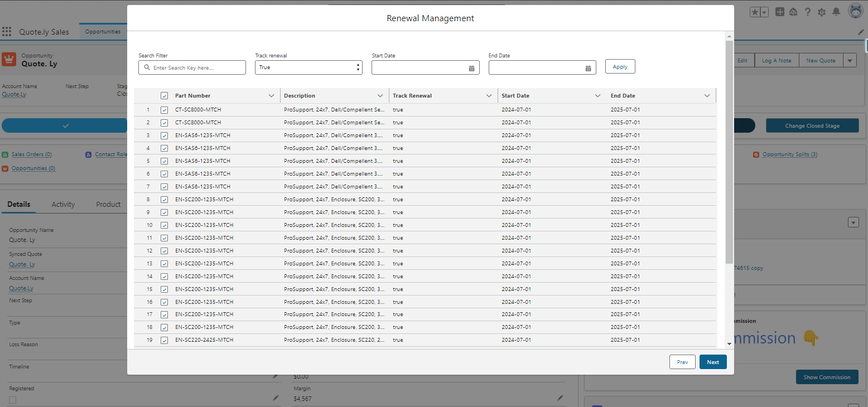The height and width of the screenshot is (407, 868).
Task: Click the Opportunity Splits icon
Action: pyautogui.click(x=756, y=154)
